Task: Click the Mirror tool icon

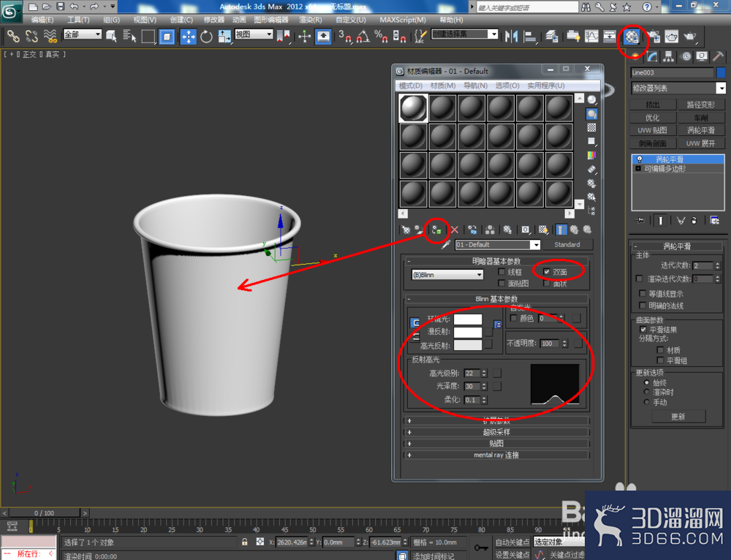Action: (512, 37)
